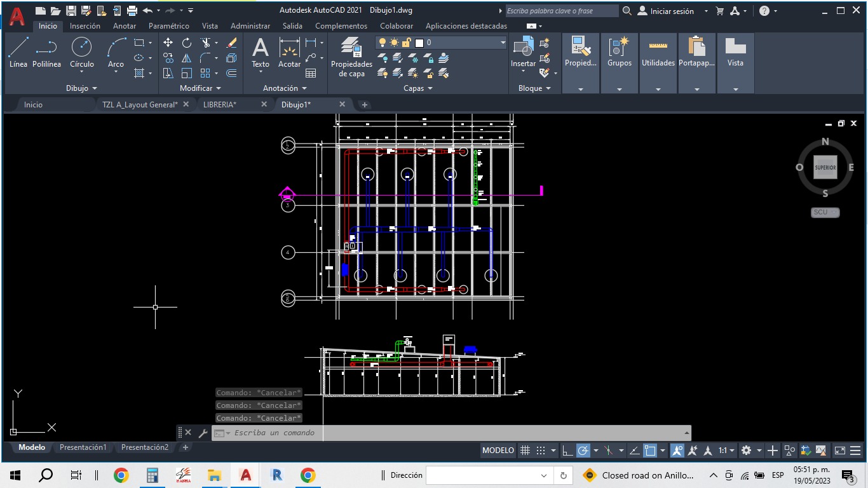Toggle Ortho mode in status bar
The height and width of the screenshot is (488, 868).
[567, 451]
